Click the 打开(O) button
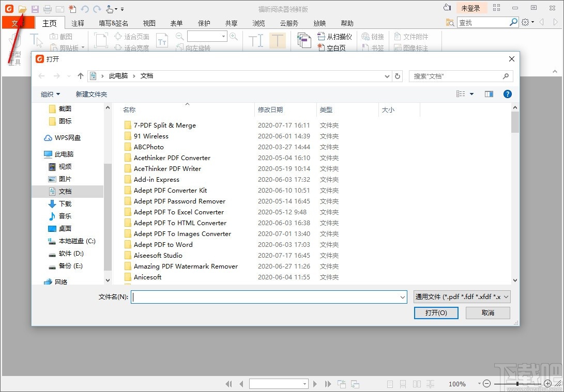Image resolution: width=564 pixels, height=392 pixels. (436, 312)
